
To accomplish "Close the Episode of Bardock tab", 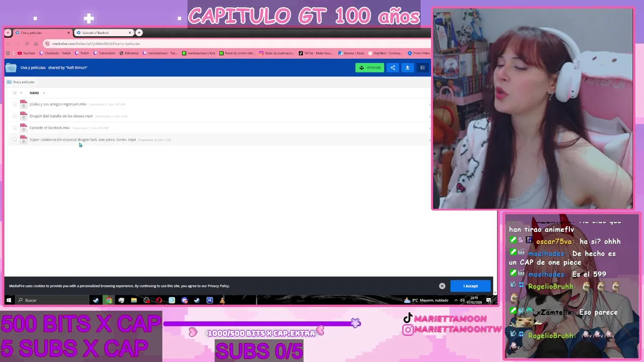I will (x=130, y=33).
